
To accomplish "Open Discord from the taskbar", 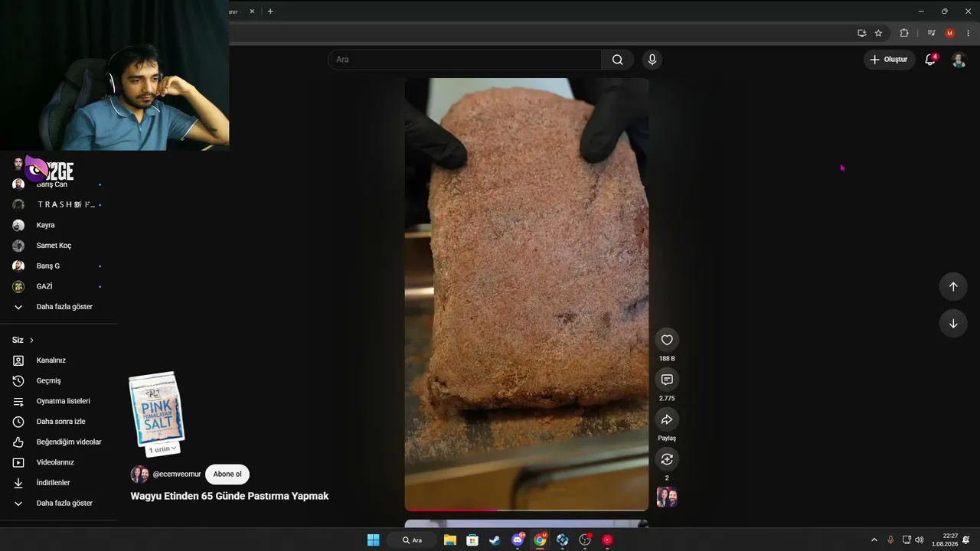I will point(518,540).
